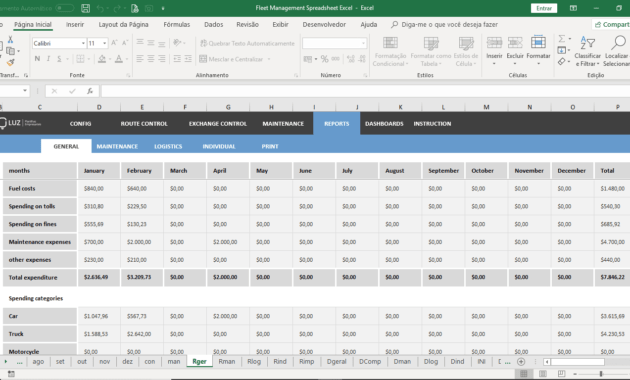Image resolution: width=630 pixels, height=380 pixels.
Task: Add a new sheet with plus icon
Action: tap(521, 362)
